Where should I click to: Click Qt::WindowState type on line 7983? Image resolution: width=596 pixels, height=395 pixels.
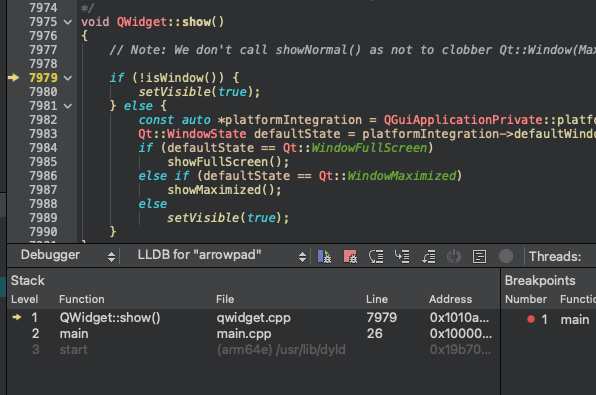tap(192, 134)
